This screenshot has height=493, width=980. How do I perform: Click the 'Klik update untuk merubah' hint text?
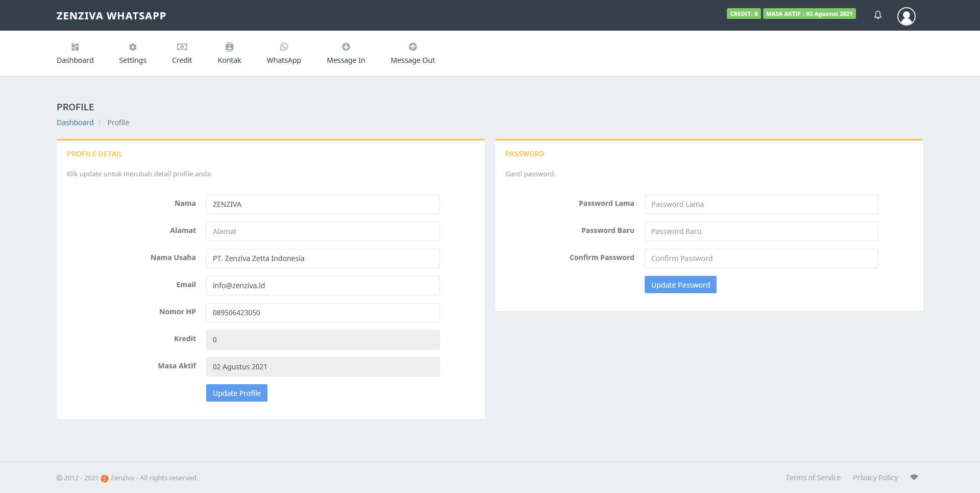click(x=139, y=174)
